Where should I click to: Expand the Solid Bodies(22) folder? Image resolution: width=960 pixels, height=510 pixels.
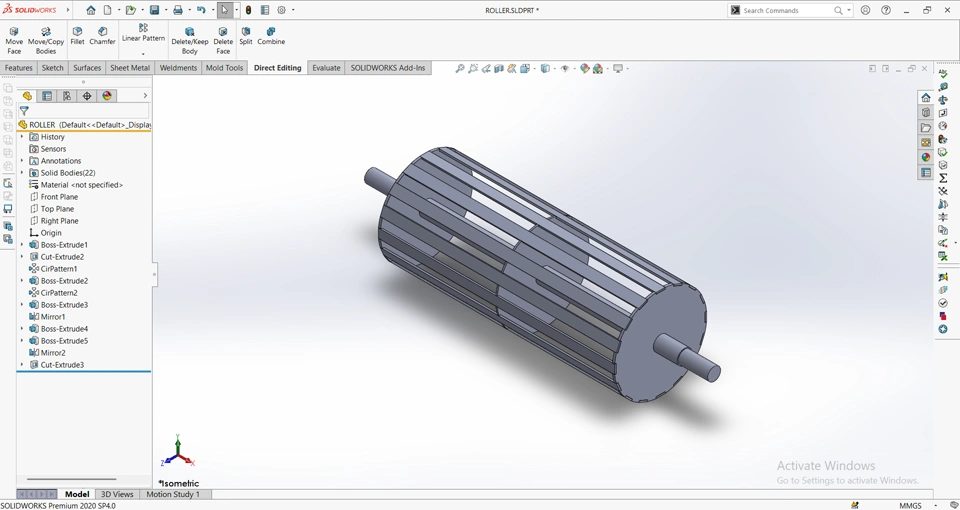click(22, 173)
